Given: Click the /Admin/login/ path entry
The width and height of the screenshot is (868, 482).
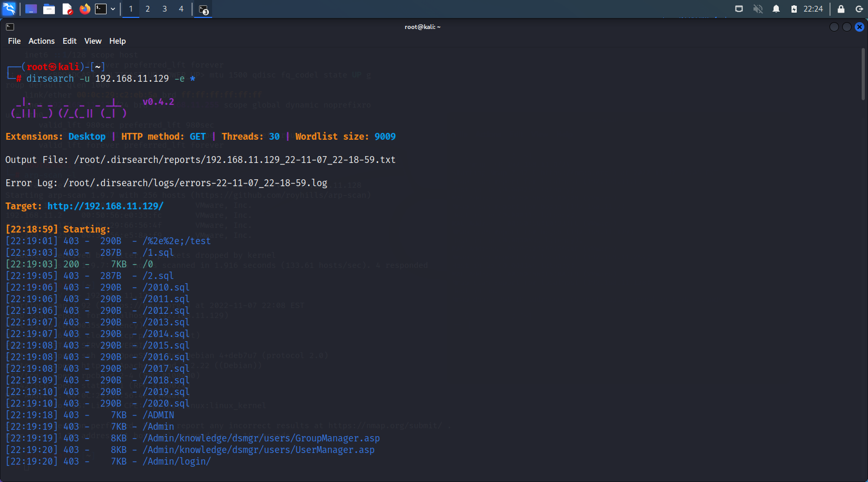Looking at the screenshot, I should (x=177, y=461).
